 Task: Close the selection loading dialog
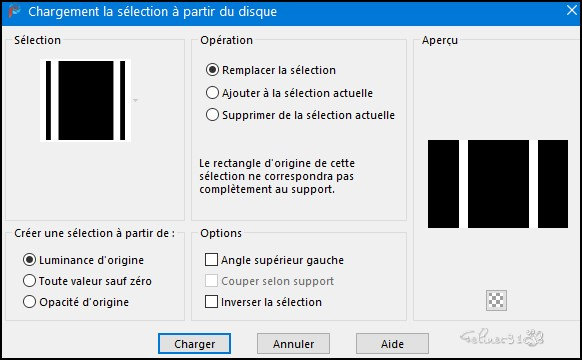572,10
